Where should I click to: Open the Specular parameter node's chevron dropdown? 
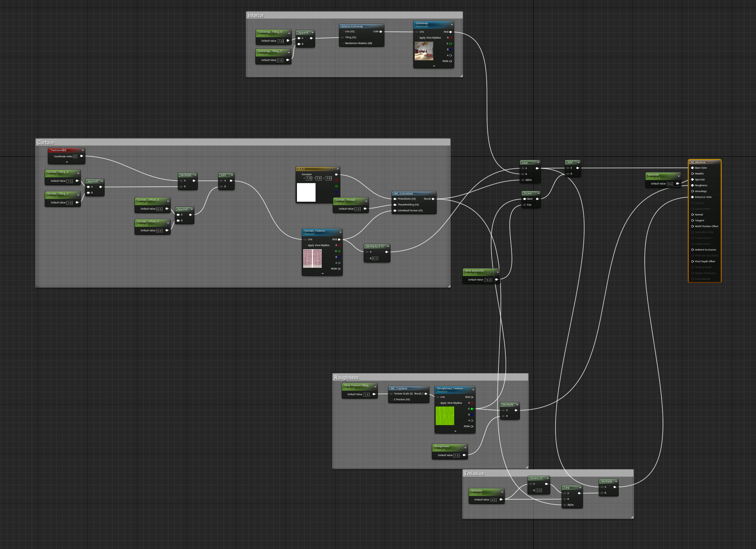[x=679, y=176]
